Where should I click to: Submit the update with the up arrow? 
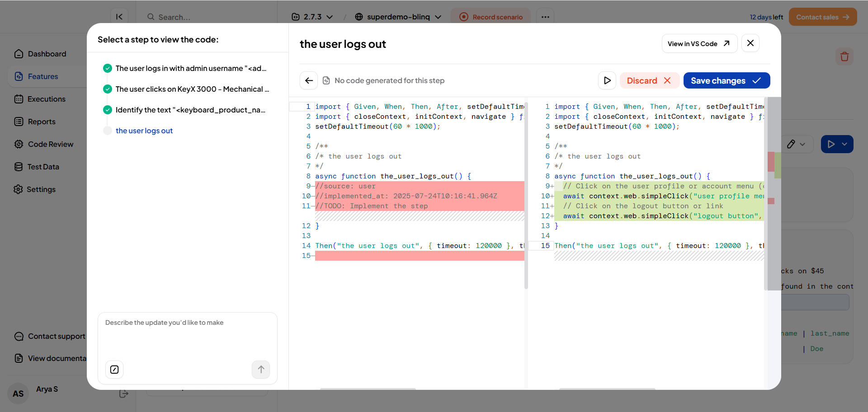click(261, 370)
